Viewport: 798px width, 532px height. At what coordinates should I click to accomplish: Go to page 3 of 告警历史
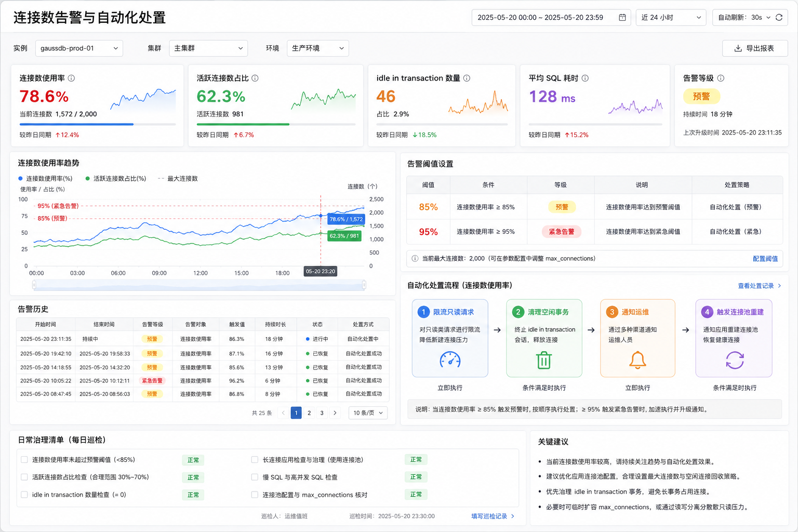click(x=322, y=413)
